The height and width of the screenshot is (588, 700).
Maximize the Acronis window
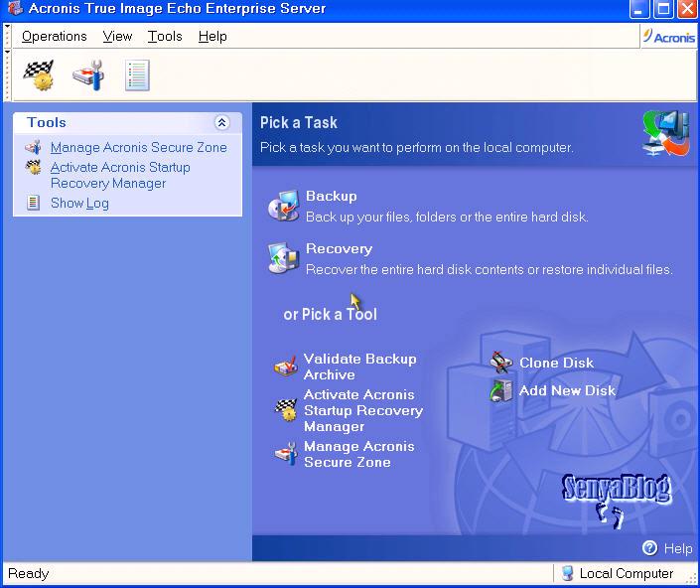[x=663, y=9]
